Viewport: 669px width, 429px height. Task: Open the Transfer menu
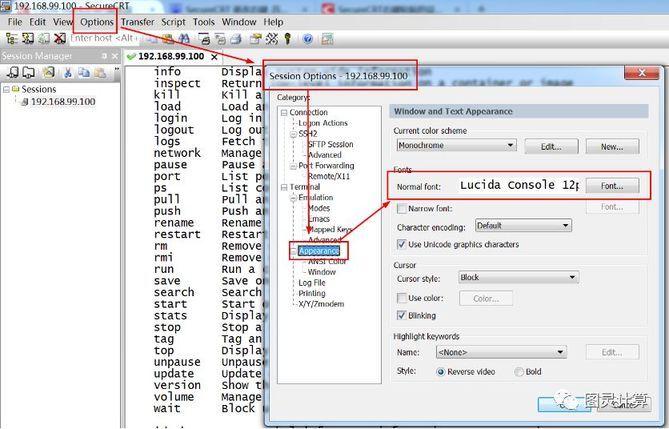[137, 22]
